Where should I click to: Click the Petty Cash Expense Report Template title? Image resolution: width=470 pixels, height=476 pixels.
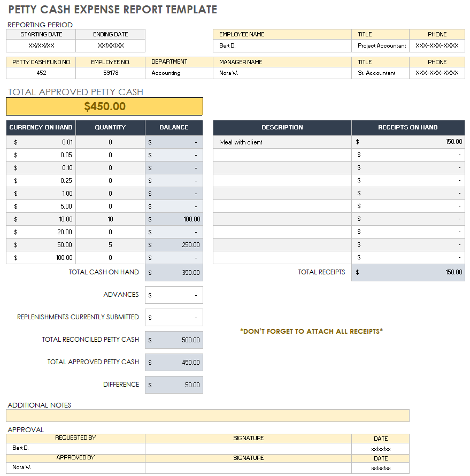[x=113, y=10]
